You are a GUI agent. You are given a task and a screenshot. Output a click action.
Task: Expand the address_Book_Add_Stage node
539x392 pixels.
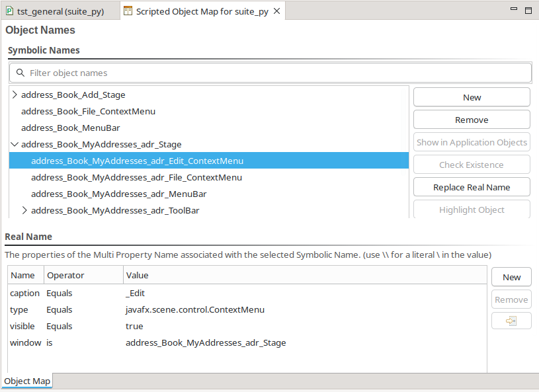point(15,95)
